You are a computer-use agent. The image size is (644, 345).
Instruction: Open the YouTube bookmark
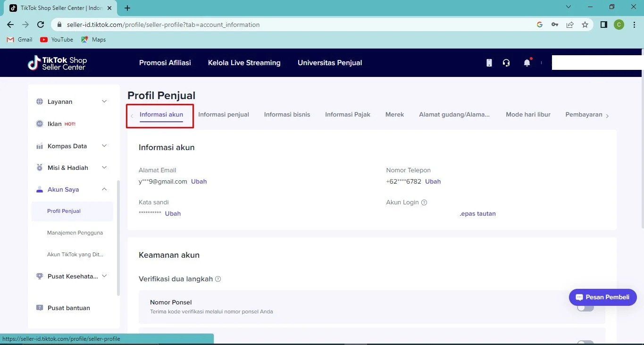click(57, 40)
